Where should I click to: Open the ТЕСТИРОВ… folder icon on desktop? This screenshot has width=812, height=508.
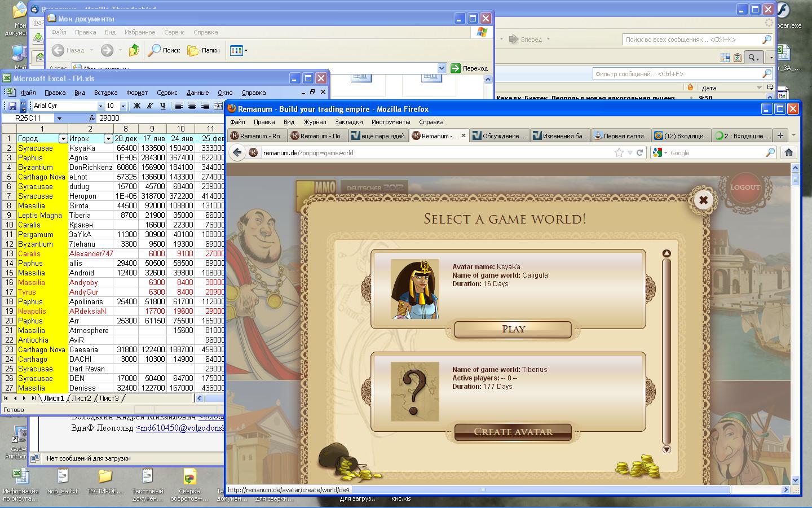(105, 481)
